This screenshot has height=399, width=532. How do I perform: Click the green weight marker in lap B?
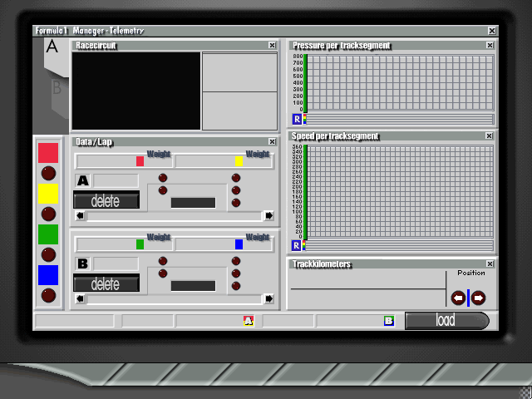[x=140, y=244]
